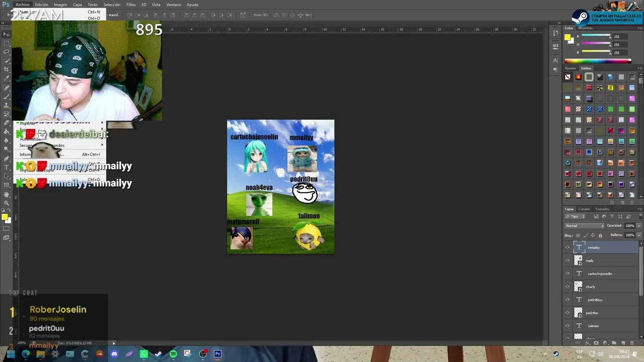Toggle visibility of the pedrit0uu text layer
The width and height of the screenshot is (644, 362).
568,300
